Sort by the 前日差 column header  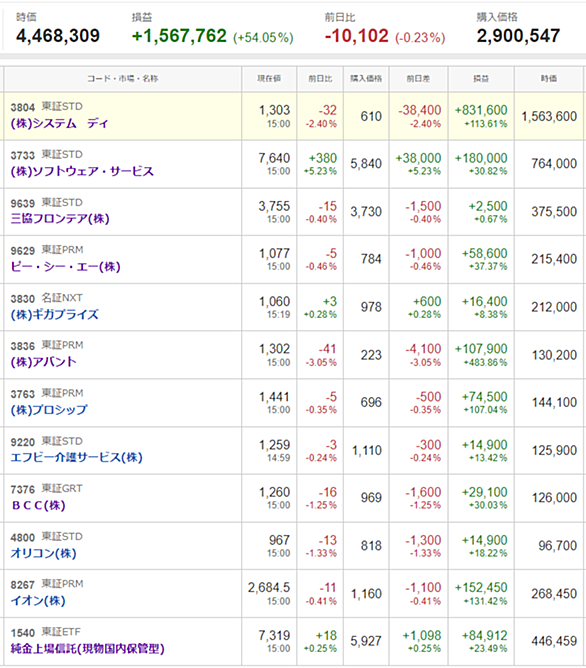pos(418,78)
